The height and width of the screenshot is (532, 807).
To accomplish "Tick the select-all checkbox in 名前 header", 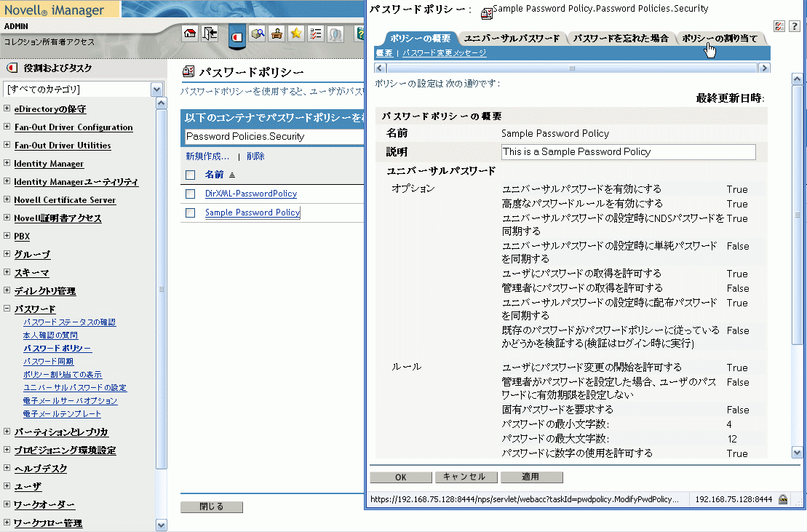I will coord(191,175).
